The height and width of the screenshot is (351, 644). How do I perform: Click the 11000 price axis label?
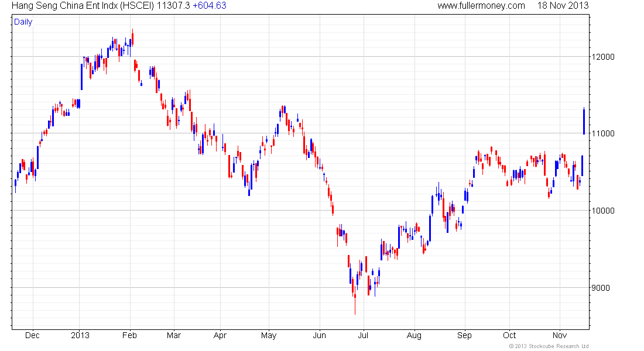(603, 133)
